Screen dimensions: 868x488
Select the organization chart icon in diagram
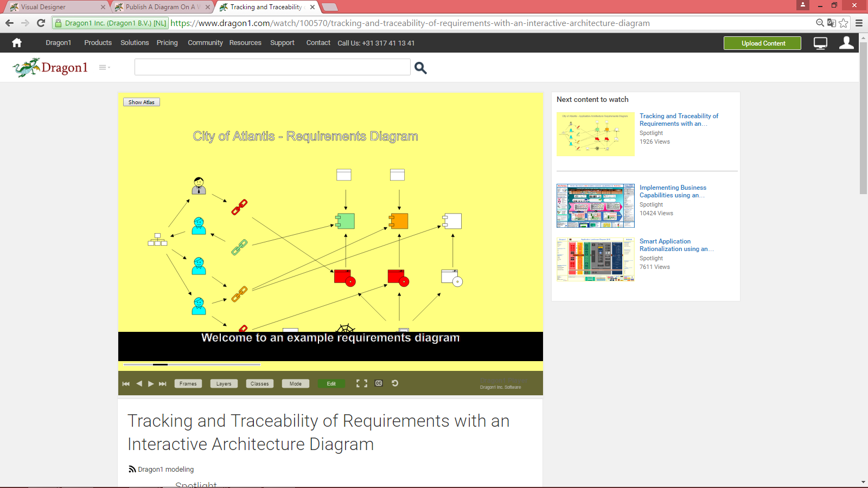coord(157,239)
